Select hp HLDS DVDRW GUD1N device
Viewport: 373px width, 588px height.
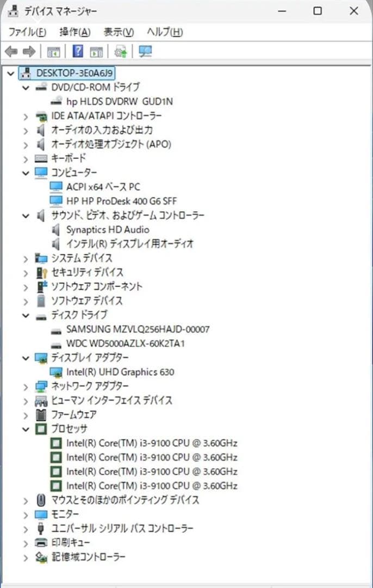(x=120, y=101)
